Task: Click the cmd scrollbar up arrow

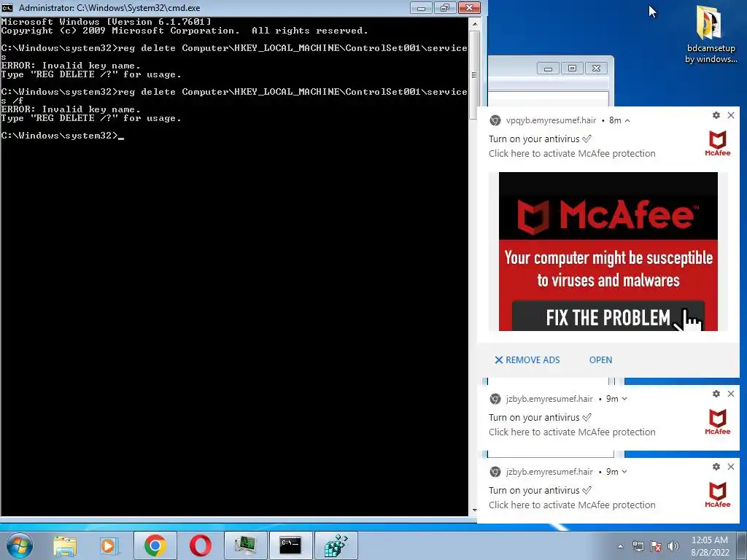Action: pyautogui.click(x=474, y=24)
